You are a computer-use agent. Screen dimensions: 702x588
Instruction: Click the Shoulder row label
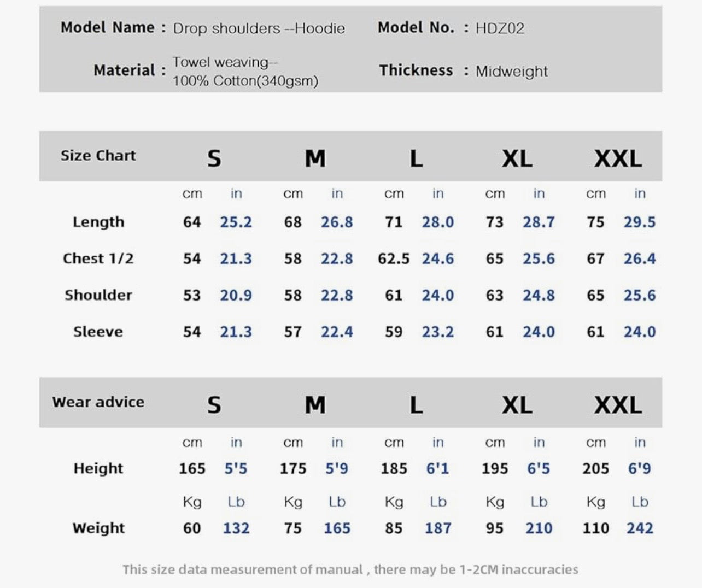98,295
